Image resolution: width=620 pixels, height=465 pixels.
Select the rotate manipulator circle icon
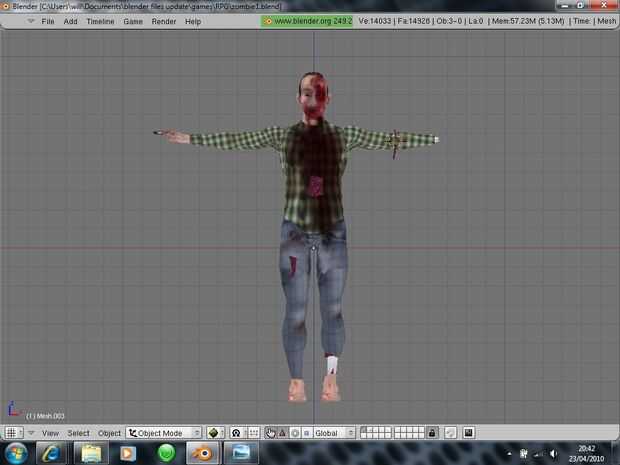pyautogui.click(x=294, y=433)
